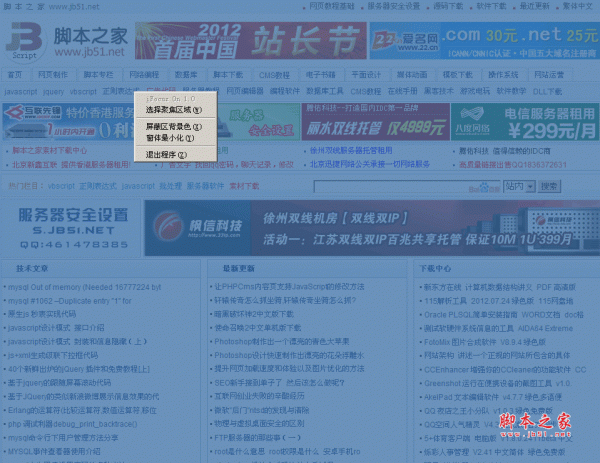The height and width of the screenshot is (463, 600).
Task: Click the 枫信科技 round logo
Action: click(168, 226)
